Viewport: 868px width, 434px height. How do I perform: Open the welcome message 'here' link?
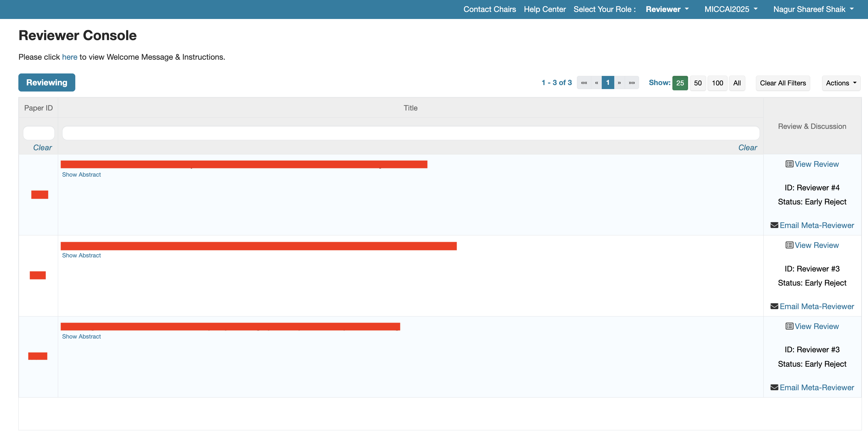pos(69,57)
